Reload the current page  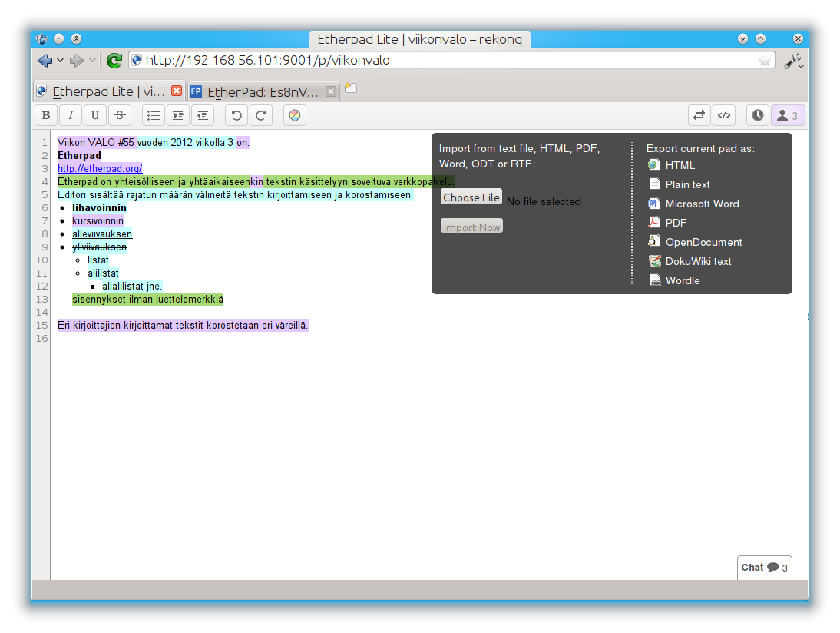tap(114, 61)
